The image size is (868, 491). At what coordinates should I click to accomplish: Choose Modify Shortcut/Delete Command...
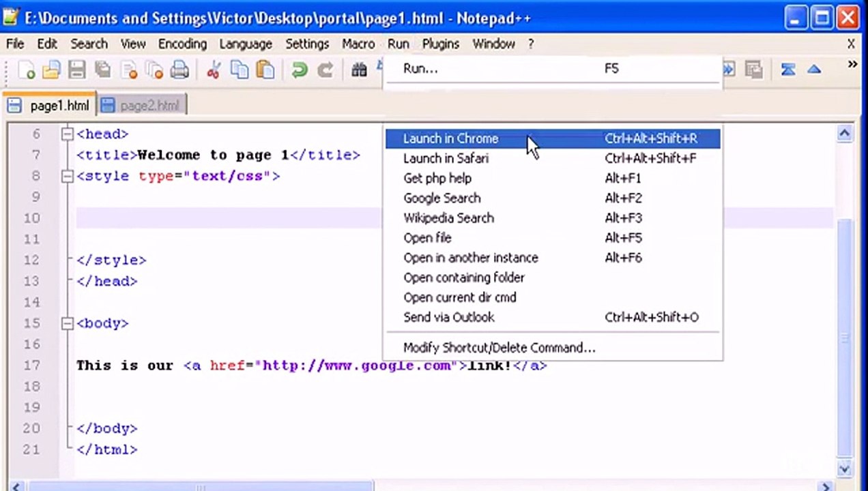(553, 347)
